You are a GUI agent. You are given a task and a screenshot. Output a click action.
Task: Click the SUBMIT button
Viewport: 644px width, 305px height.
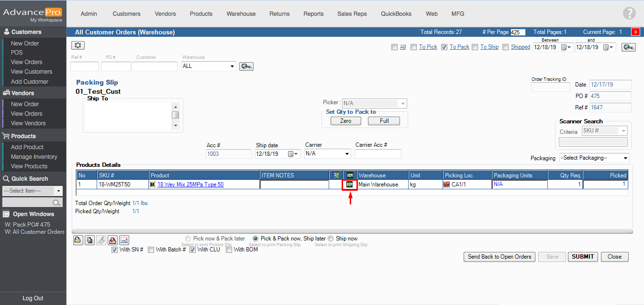point(583,257)
